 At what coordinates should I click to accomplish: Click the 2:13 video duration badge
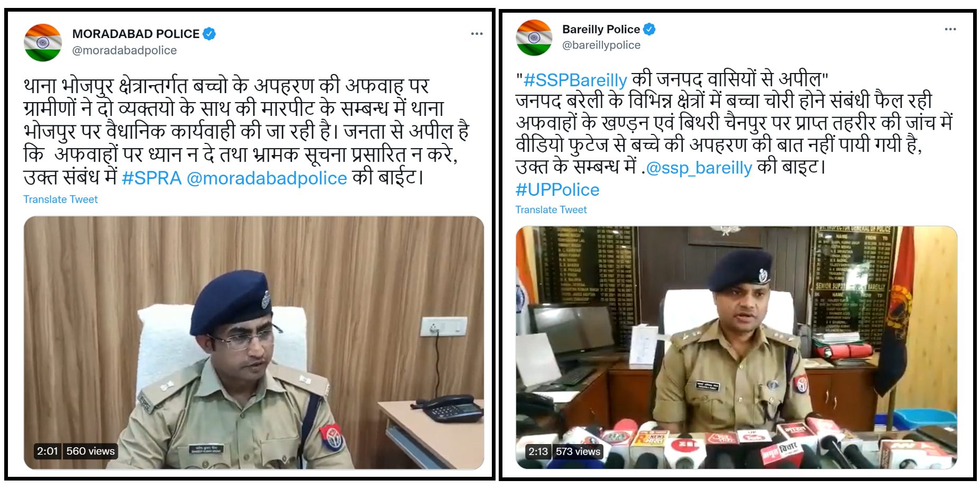coord(538,451)
